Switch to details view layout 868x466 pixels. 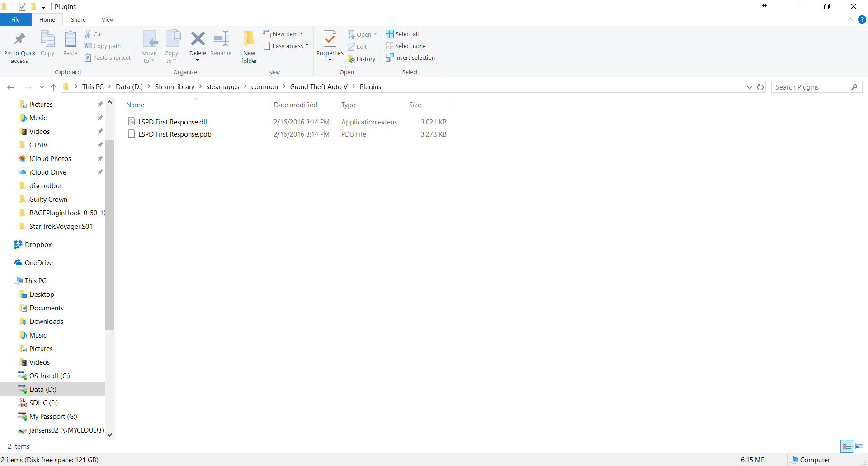click(x=847, y=446)
